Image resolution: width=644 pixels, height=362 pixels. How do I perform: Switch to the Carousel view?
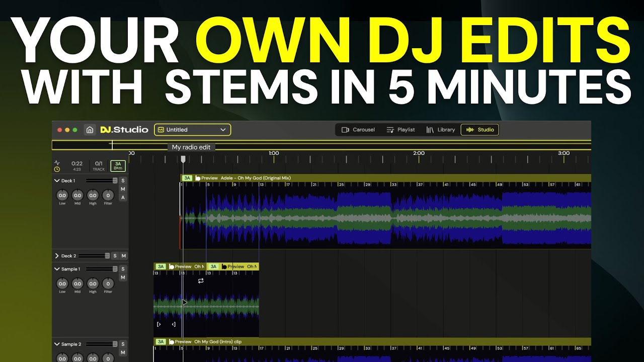[358, 130]
